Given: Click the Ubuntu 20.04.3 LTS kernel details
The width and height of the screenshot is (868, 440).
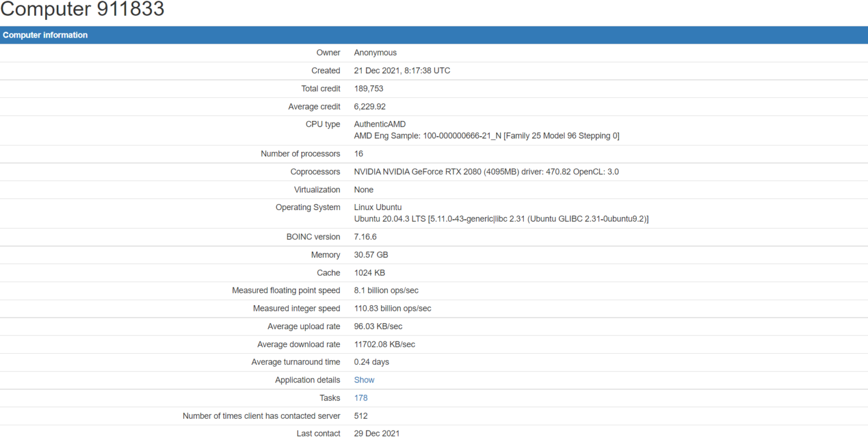Looking at the screenshot, I should (x=501, y=219).
